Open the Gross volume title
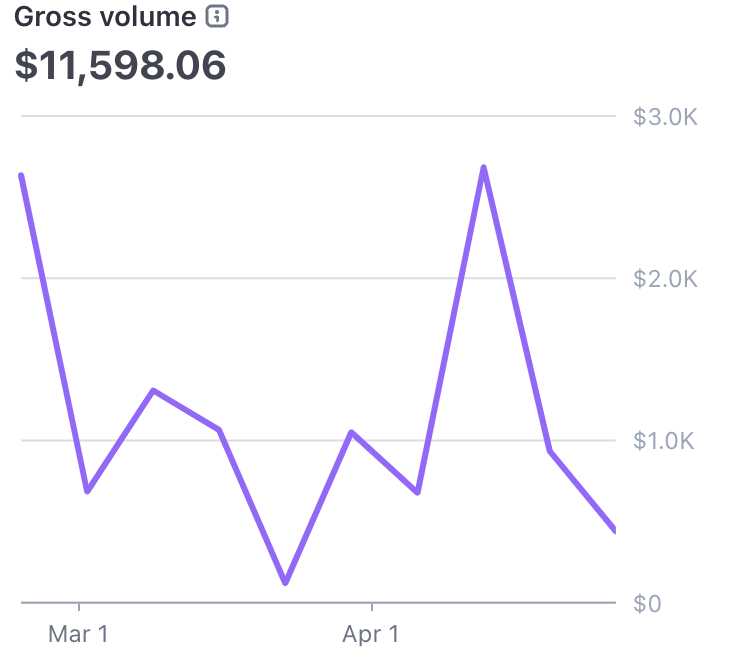732x670 pixels. tap(105, 17)
